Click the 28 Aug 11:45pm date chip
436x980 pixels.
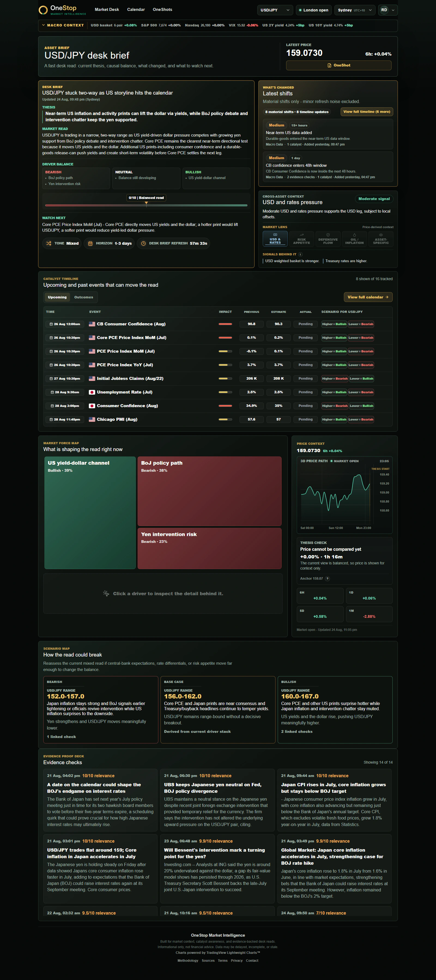coord(65,419)
